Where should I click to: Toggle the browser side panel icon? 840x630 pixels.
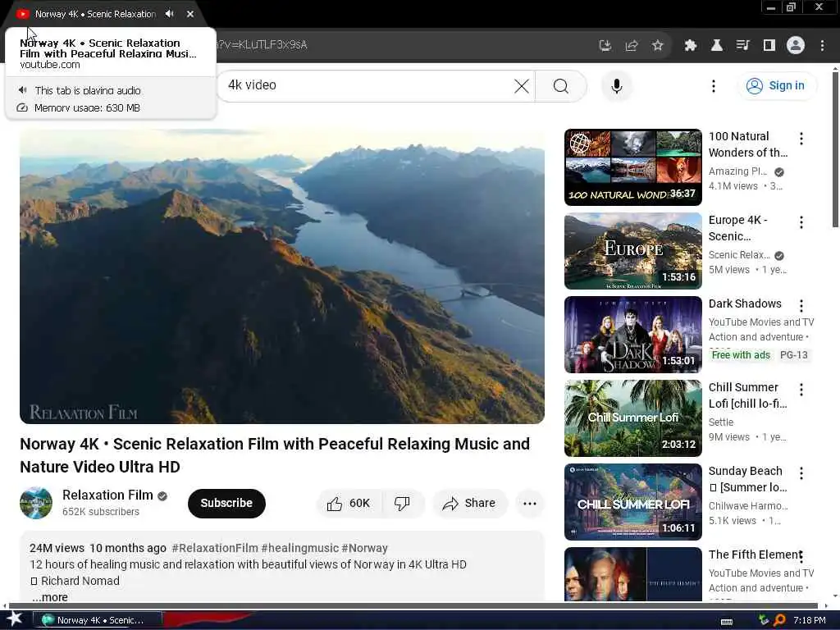tap(769, 46)
